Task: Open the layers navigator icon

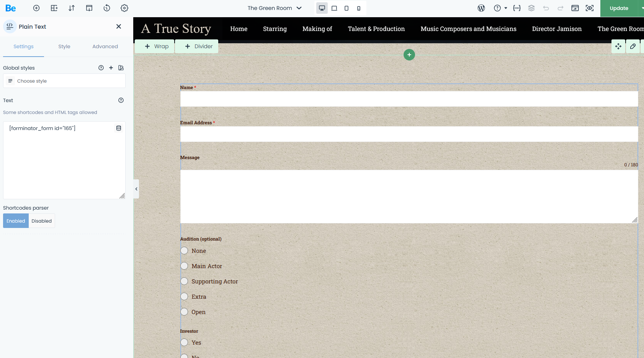Action: point(531,8)
